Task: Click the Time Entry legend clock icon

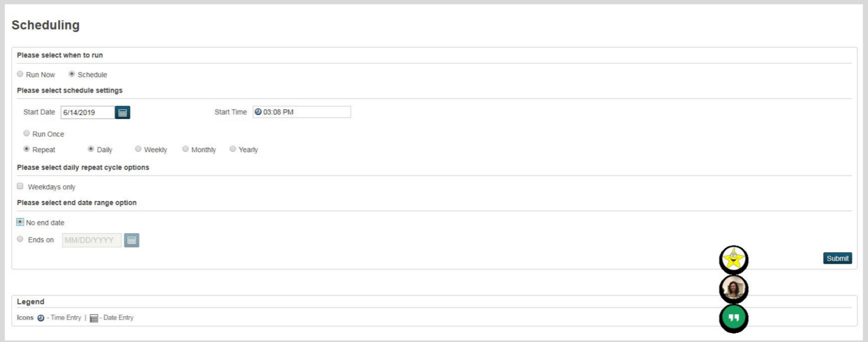Action: point(41,318)
